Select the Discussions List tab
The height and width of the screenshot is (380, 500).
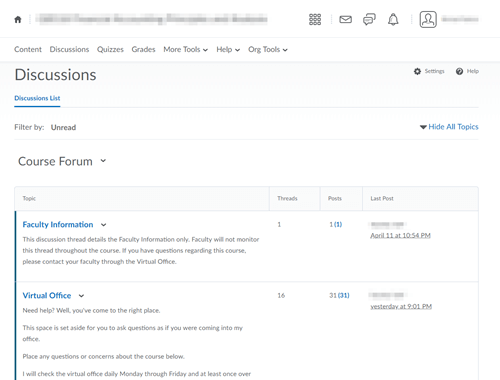tap(37, 98)
